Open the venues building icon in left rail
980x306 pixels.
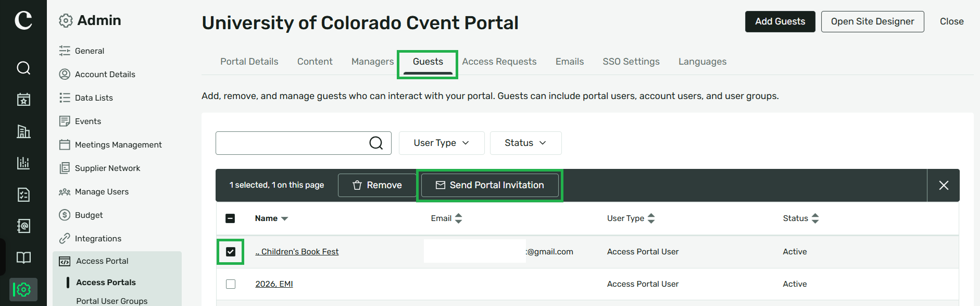tap(23, 131)
